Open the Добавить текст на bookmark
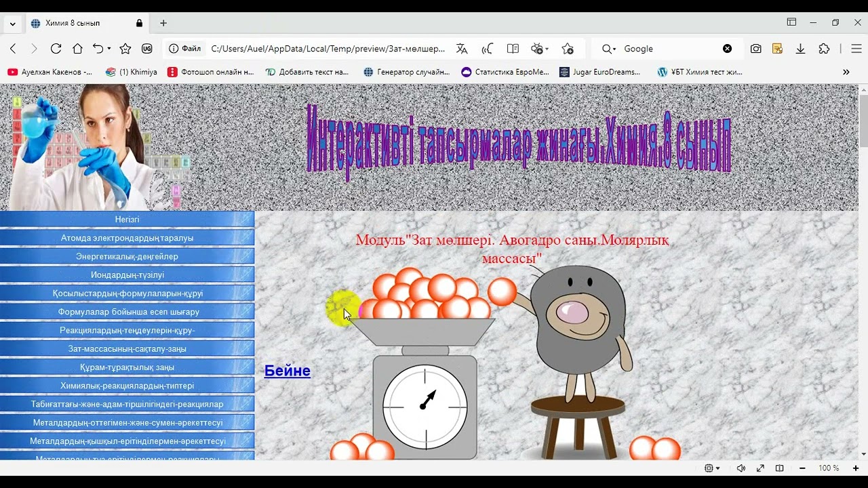868x488 pixels. [307, 72]
